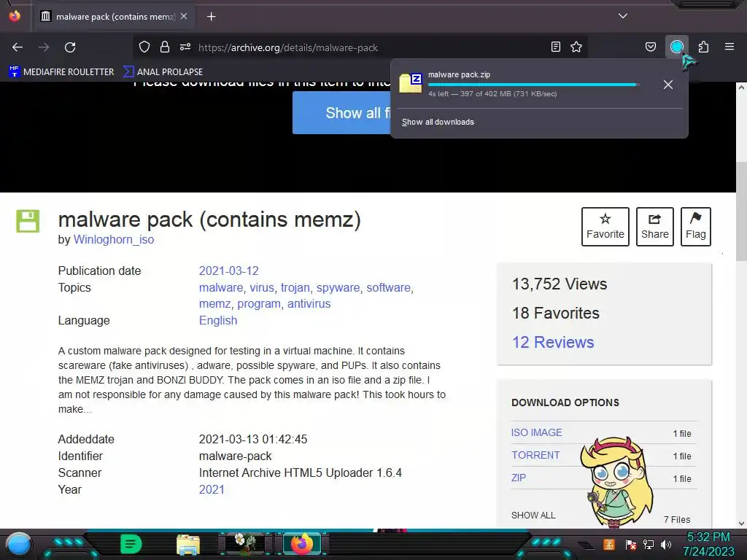Open the spyware topic link
The image size is (747, 560).
pyautogui.click(x=338, y=287)
